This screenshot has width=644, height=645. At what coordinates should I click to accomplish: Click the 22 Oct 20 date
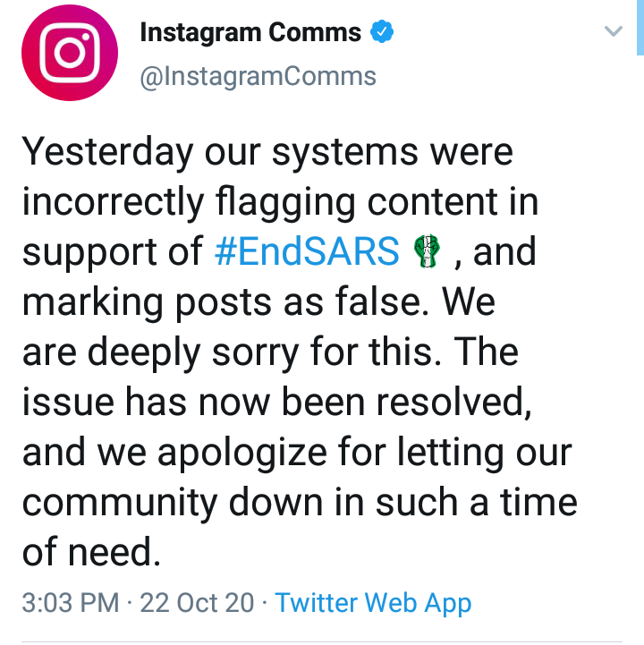(197, 603)
